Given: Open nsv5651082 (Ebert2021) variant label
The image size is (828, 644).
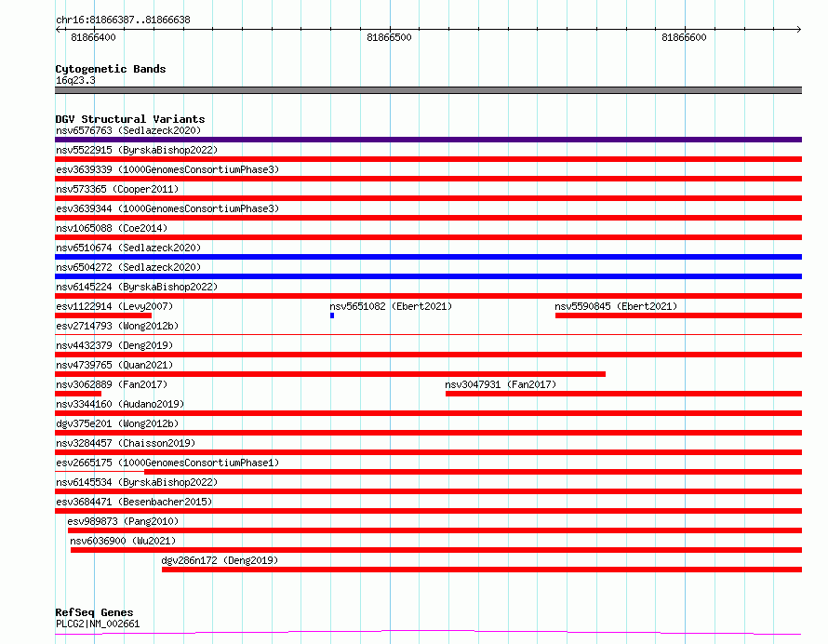Looking at the screenshot, I should pos(391,306).
